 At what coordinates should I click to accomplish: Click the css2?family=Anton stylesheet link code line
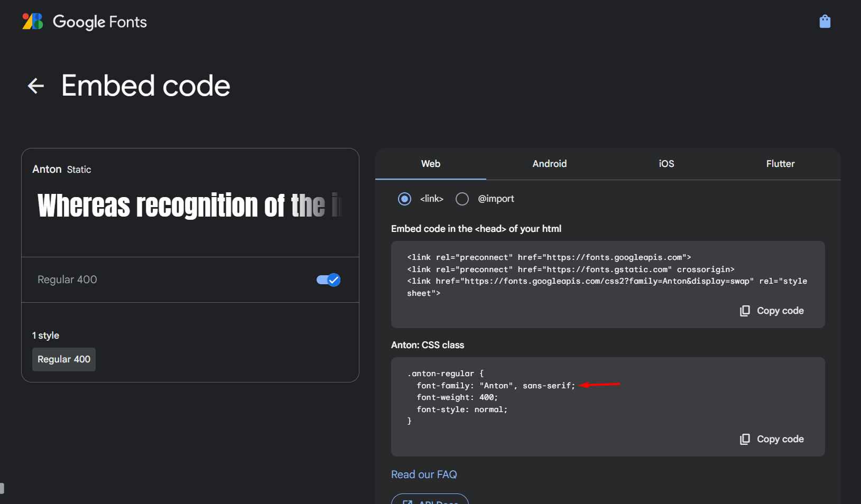[607, 287]
